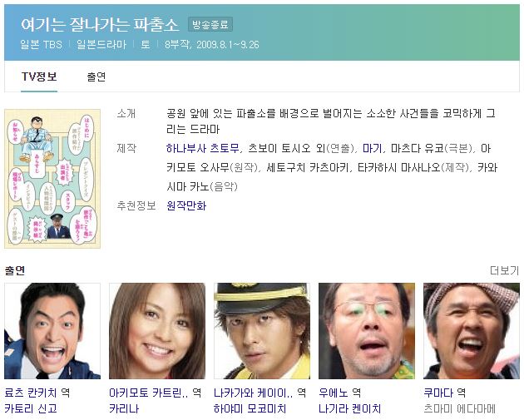Click the 쿠마다 role actor photo
Screen dimensions: 524x420
click(x=472, y=331)
